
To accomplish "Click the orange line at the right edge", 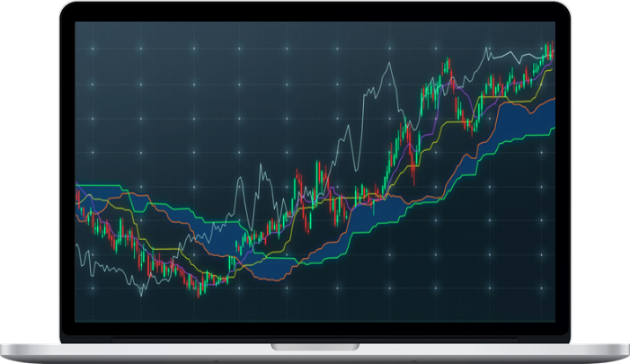I will tap(550, 102).
